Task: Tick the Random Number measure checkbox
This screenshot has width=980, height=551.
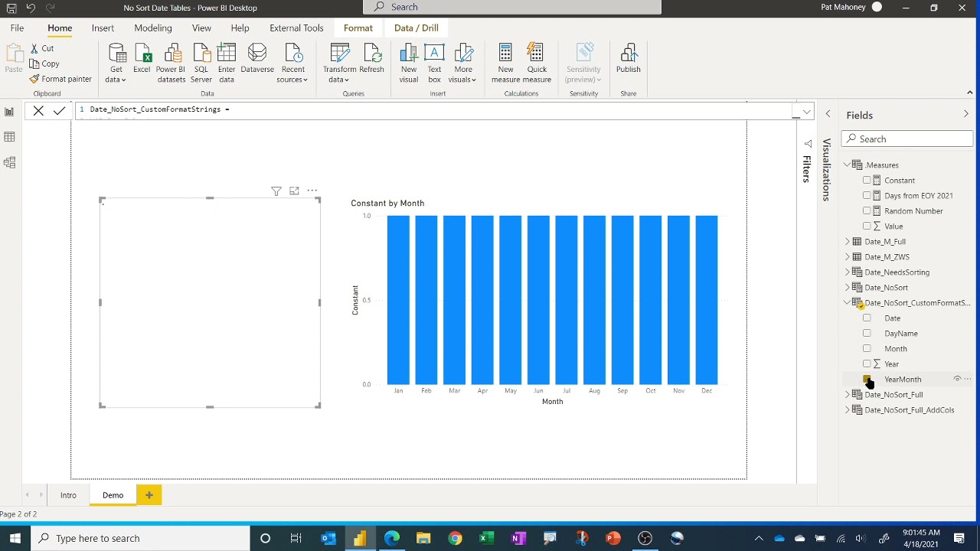Action: click(x=867, y=211)
